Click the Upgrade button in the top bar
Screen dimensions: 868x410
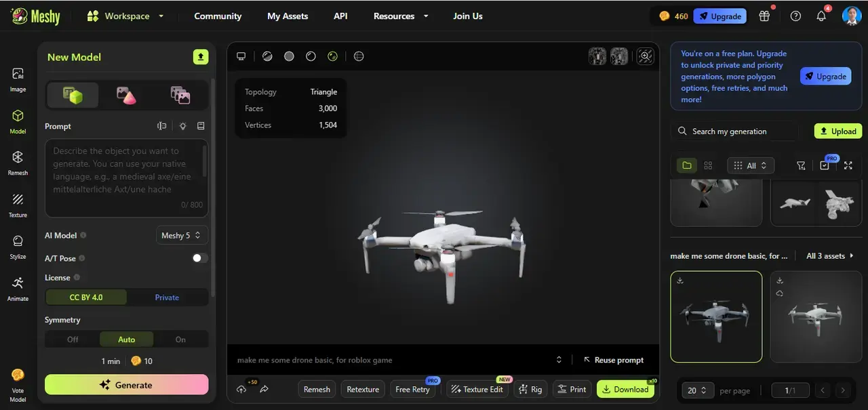pos(719,15)
